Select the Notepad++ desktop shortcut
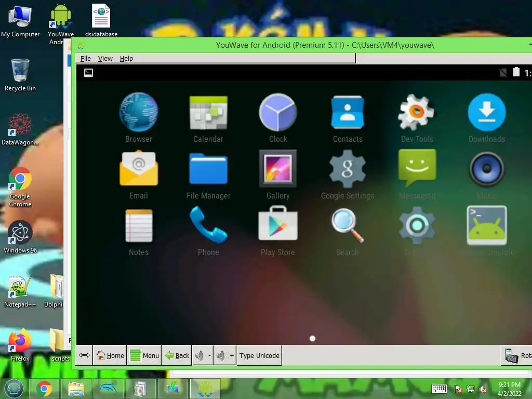This screenshot has height=399, width=532. (x=20, y=291)
